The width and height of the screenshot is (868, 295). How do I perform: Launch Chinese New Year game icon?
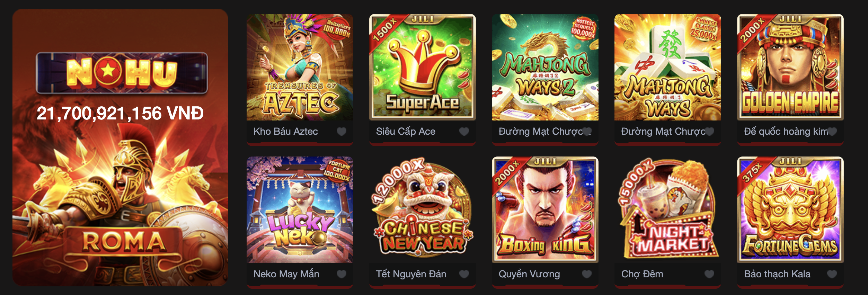pos(423,210)
